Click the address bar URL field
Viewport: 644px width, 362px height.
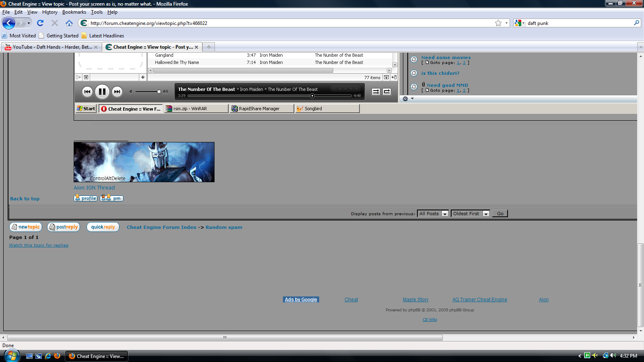pyautogui.click(x=290, y=23)
